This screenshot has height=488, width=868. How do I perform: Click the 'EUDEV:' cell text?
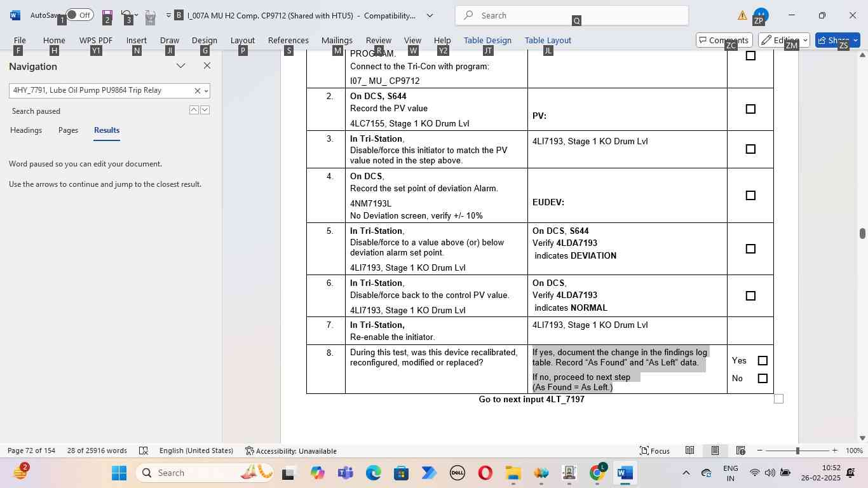point(548,203)
